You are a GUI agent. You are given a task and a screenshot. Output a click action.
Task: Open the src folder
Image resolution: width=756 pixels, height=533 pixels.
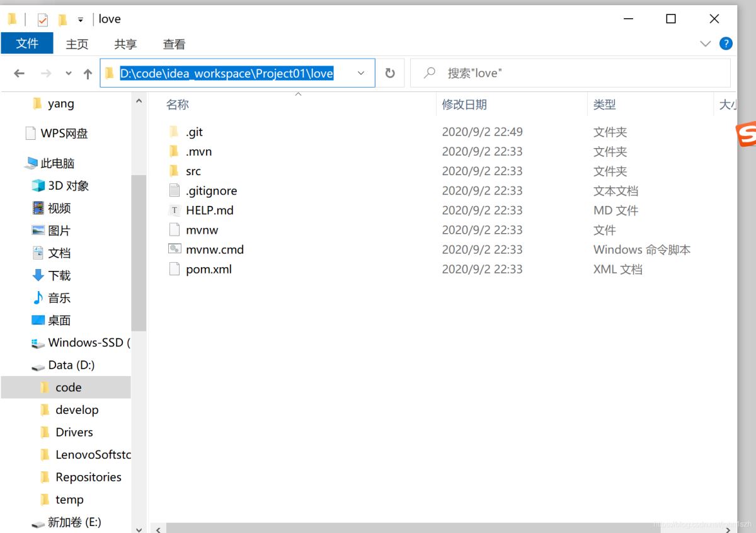(193, 171)
